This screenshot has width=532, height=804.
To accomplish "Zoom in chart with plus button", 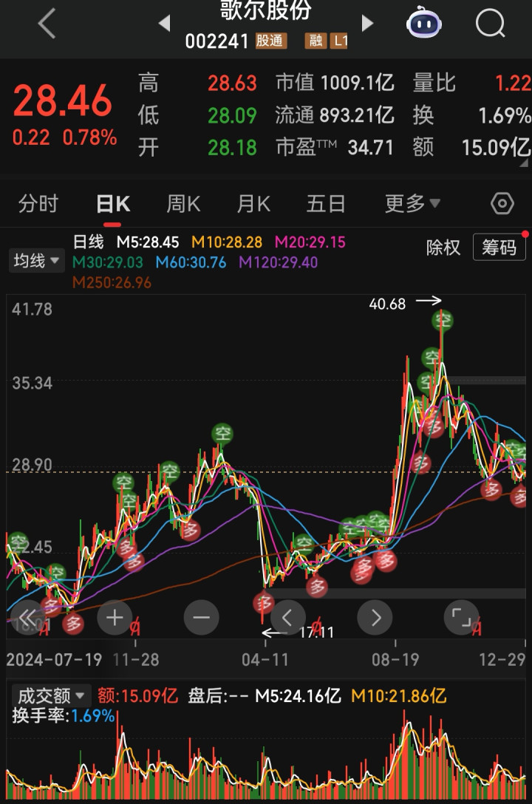I will click(x=115, y=617).
